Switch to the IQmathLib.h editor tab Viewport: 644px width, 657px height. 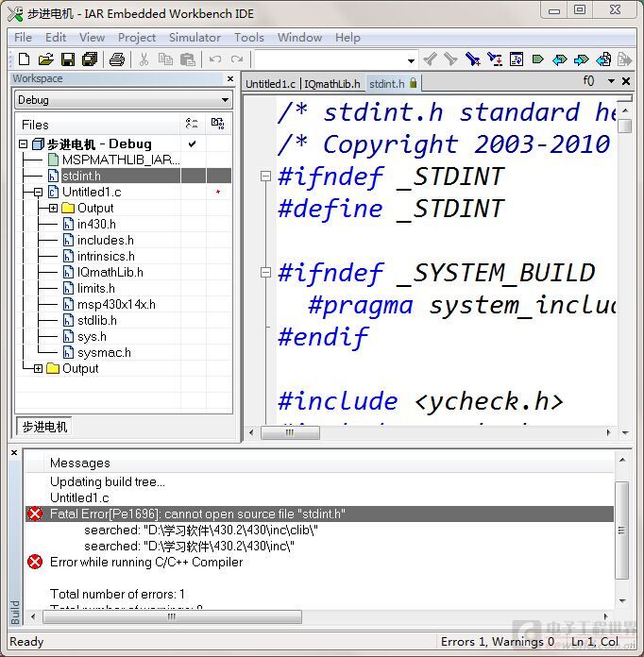point(332,84)
